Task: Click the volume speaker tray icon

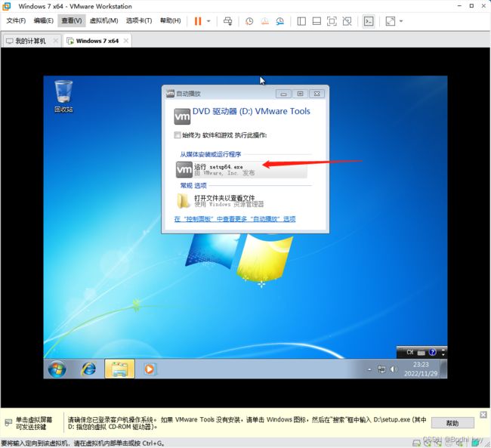Action: (394, 369)
